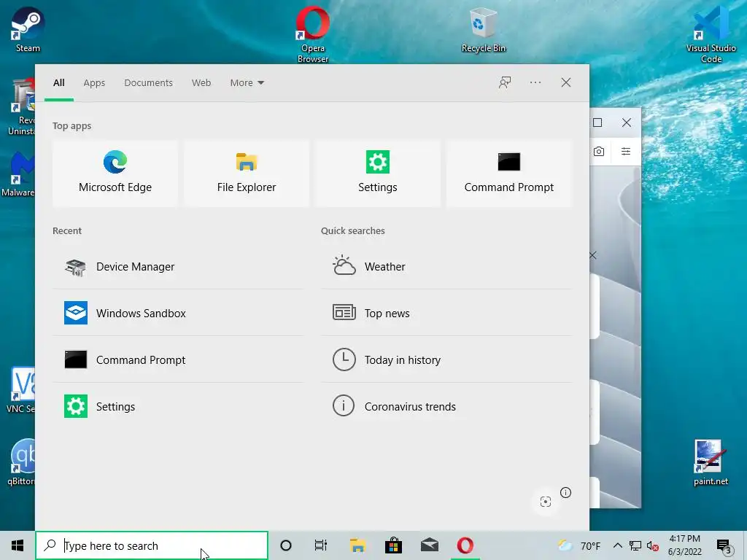Image resolution: width=747 pixels, height=560 pixels.
Task: Open Microsoft Edge from Top apps
Action: coord(115,174)
